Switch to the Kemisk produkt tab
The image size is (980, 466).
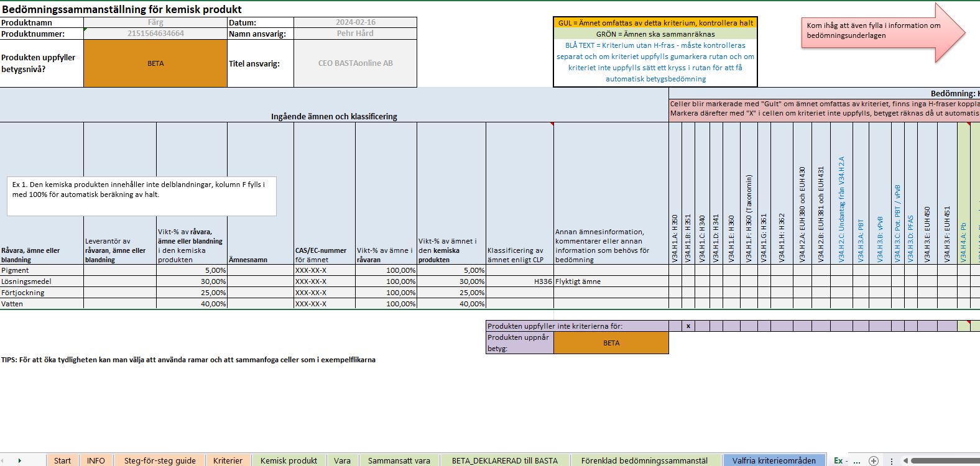tap(289, 460)
